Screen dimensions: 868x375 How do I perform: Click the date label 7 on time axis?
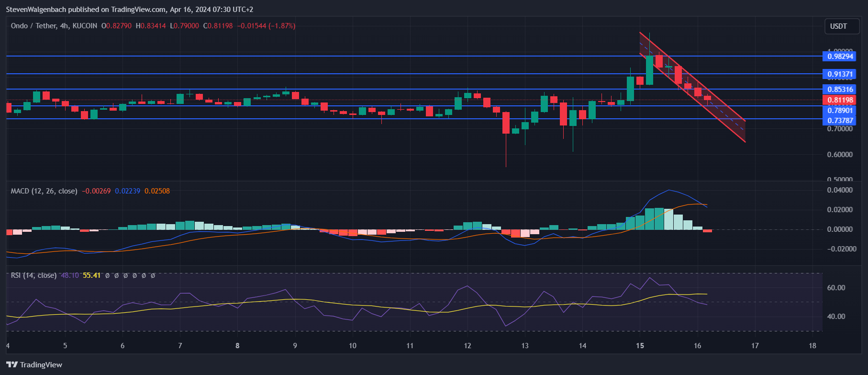tap(180, 346)
